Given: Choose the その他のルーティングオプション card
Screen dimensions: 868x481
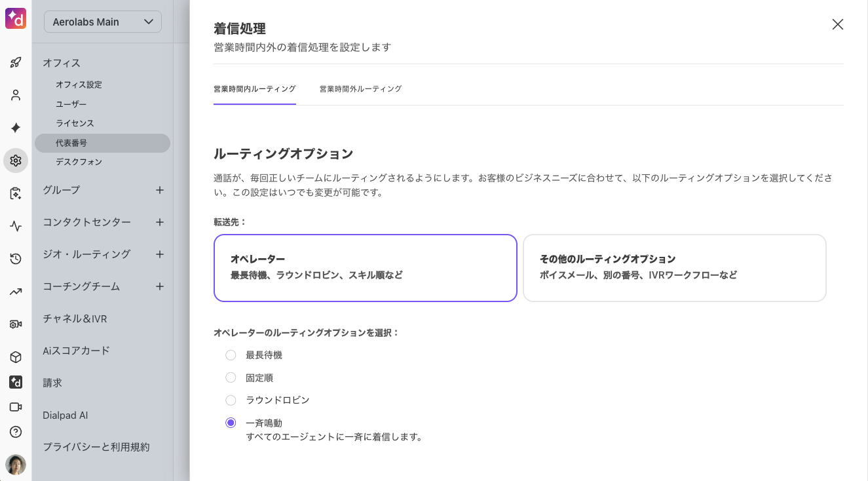Looking at the screenshot, I should coord(674,267).
